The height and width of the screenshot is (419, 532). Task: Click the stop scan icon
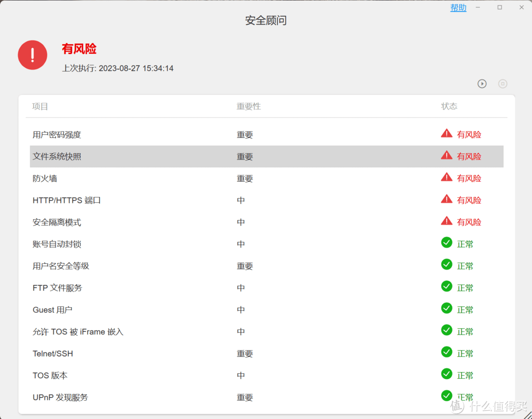pos(502,84)
